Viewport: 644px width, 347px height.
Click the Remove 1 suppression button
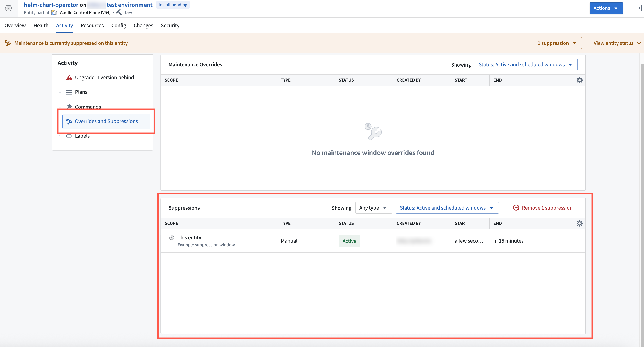pyautogui.click(x=542, y=208)
